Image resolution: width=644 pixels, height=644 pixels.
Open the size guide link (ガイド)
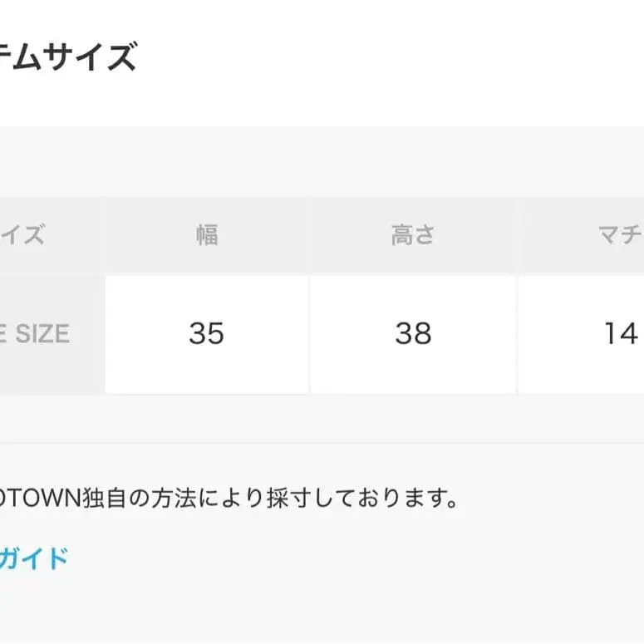[33, 558]
